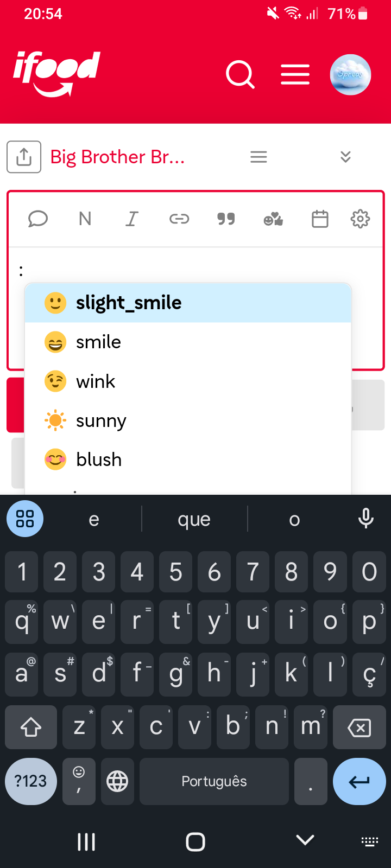The width and height of the screenshot is (391, 868).
Task: Open Big Brother Br... topic title link
Action: click(117, 157)
